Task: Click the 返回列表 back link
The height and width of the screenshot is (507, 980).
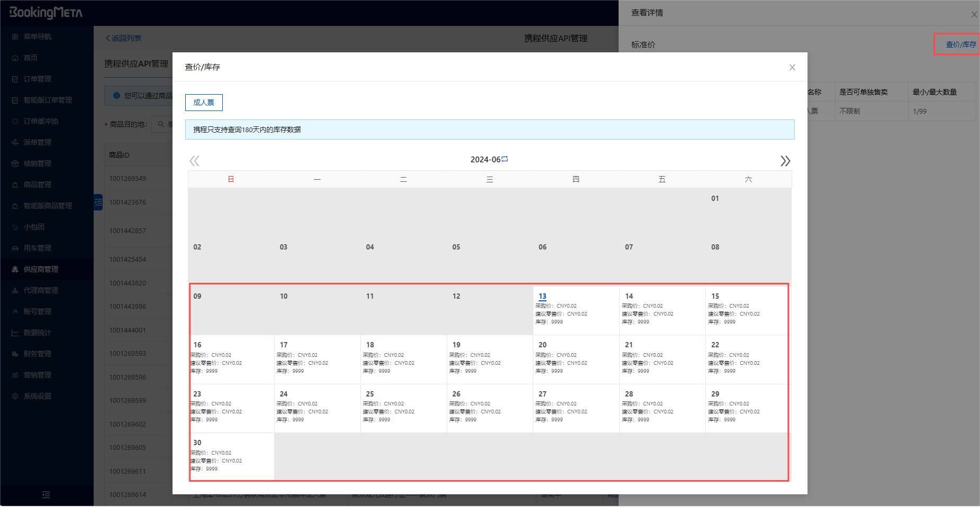Action: pos(123,38)
